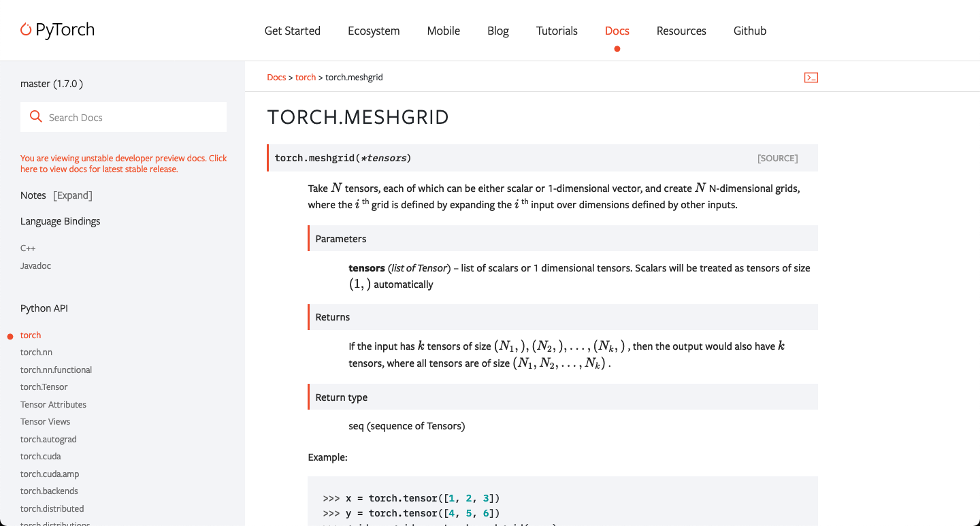Click the torch.meshgrid(*tensors) signature

343,158
